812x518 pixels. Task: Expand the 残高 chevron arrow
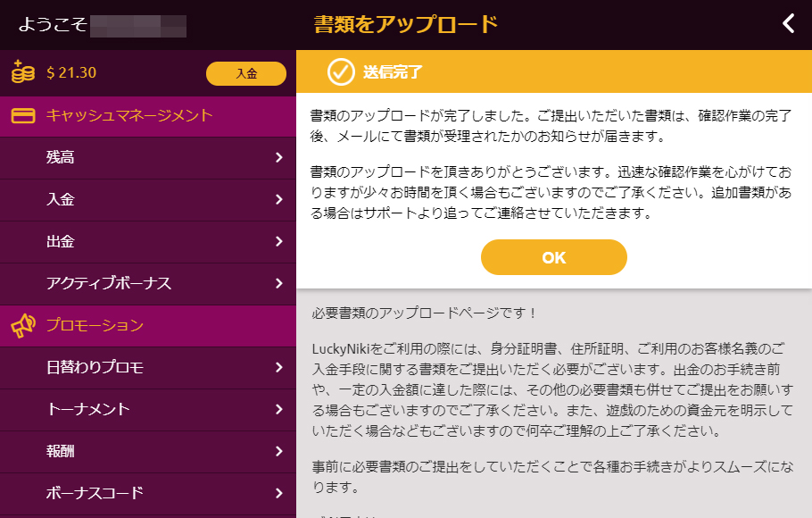pyautogui.click(x=279, y=157)
